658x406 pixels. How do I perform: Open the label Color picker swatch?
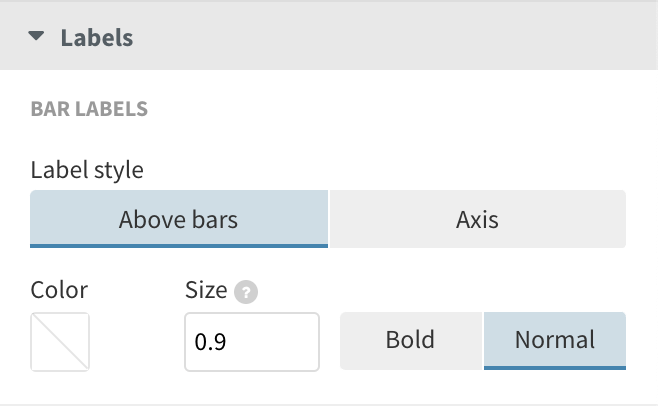pos(60,341)
